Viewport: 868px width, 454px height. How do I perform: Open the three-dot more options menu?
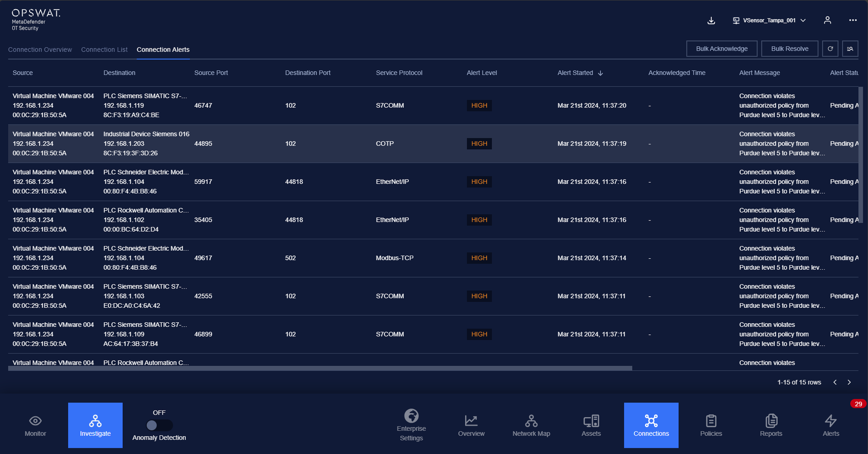click(x=853, y=20)
